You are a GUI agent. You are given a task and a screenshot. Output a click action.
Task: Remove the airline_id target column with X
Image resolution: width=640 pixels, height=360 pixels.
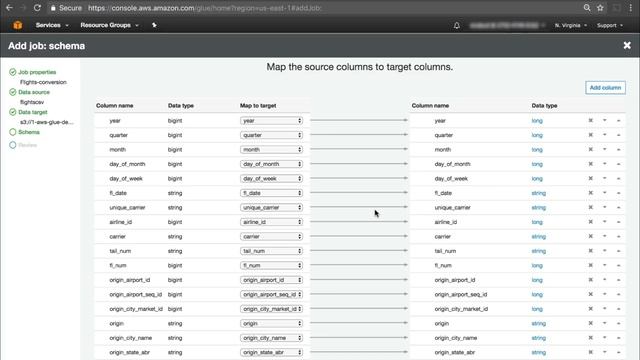tap(590, 222)
